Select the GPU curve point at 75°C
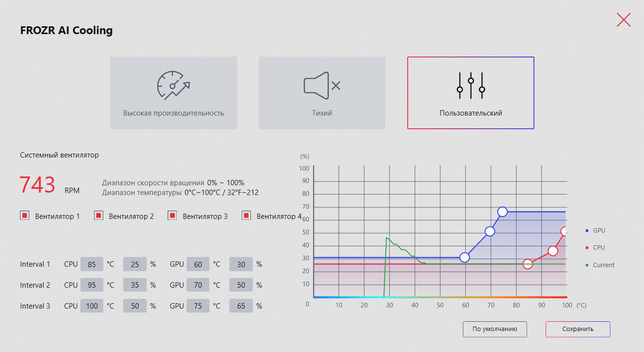Viewport: 644px width, 352px height. pyautogui.click(x=503, y=212)
